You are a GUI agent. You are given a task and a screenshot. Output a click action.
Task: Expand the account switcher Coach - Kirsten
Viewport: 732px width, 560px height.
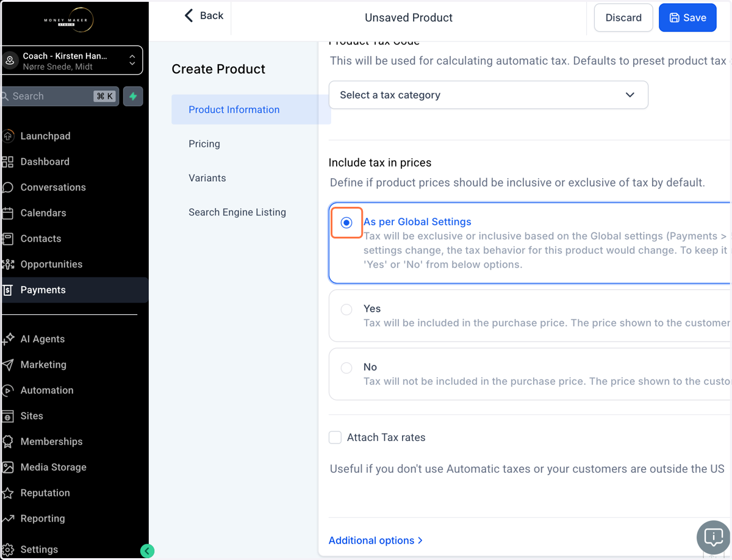click(x=73, y=60)
